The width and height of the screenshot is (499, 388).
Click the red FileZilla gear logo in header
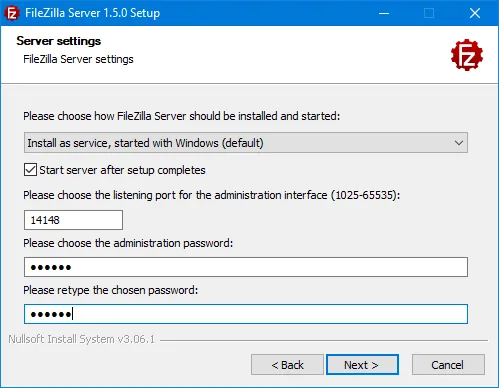coord(467,55)
